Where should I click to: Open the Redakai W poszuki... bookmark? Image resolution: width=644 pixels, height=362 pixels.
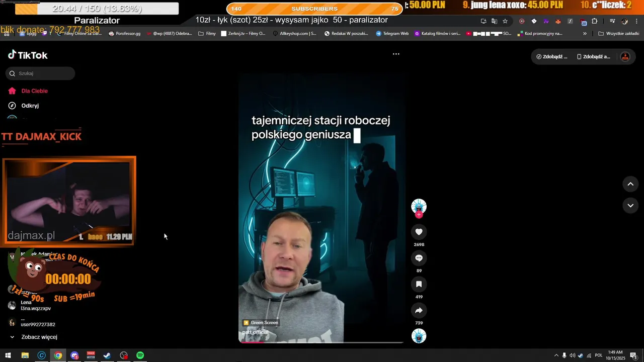tap(346, 34)
